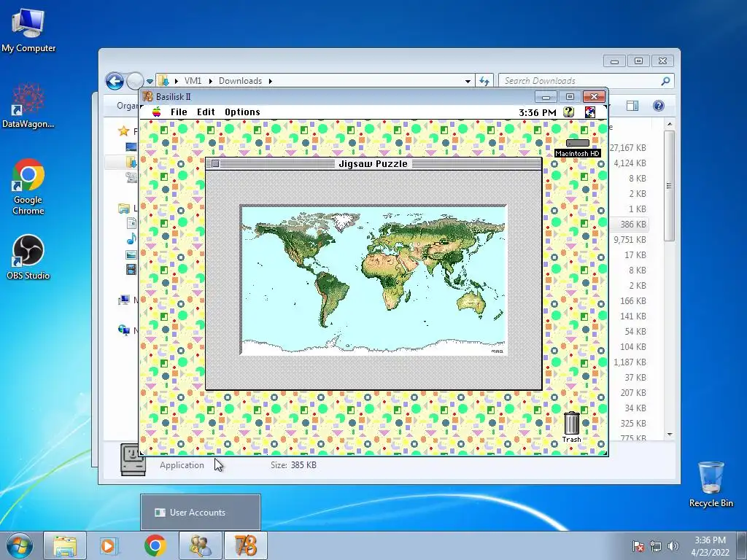Select the Recycle Bin desktop icon
Image resolution: width=747 pixels, height=560 pixels.
coord(711,484)
